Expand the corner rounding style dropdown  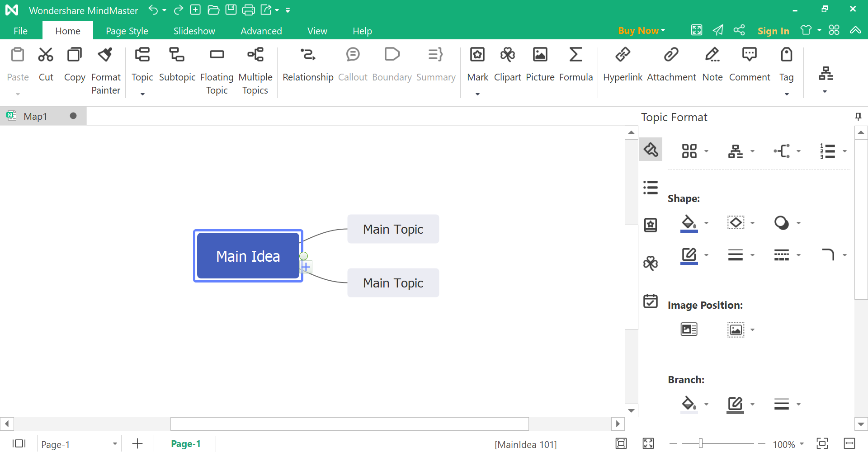tap(844, 255)
